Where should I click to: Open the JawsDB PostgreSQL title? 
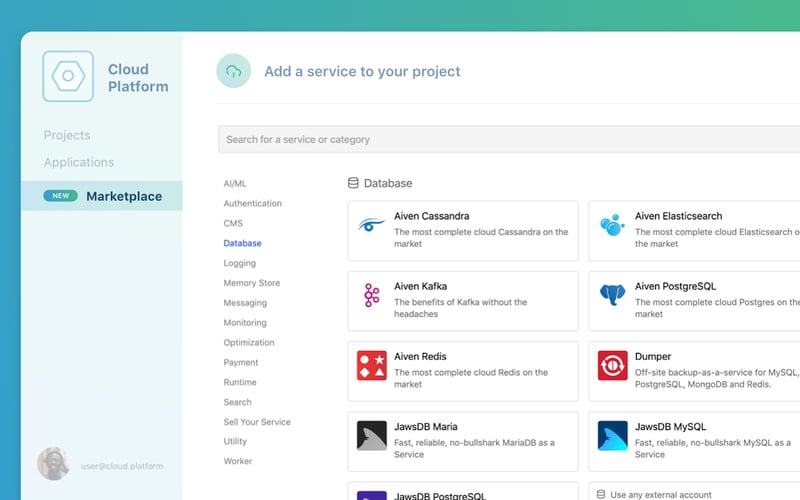pos(440,496)
